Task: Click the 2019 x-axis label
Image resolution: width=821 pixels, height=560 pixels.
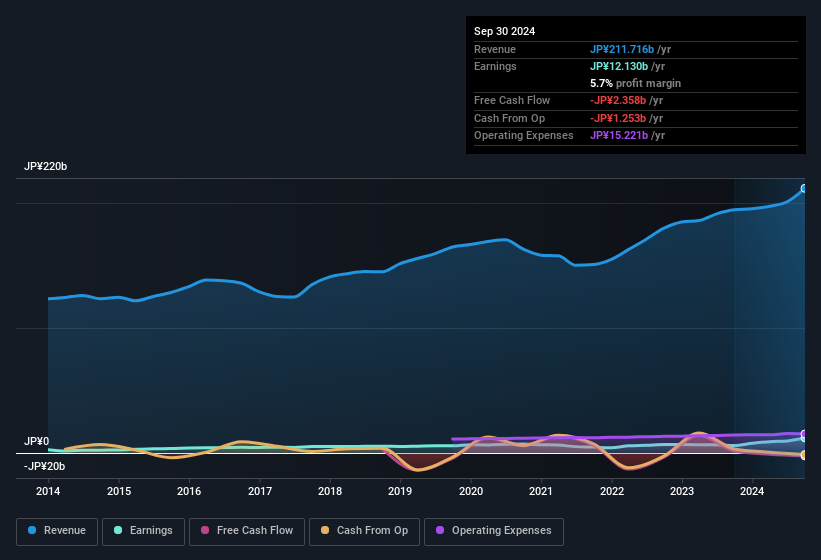Action: [x=400, y=491]
